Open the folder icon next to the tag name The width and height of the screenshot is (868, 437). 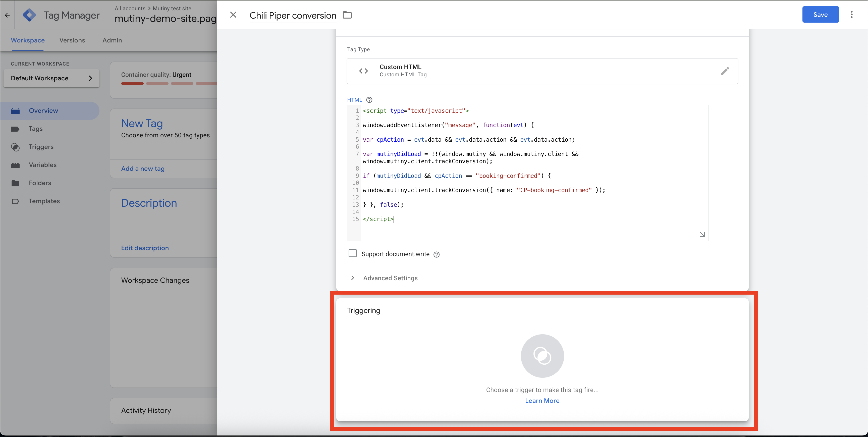[347, 15]
